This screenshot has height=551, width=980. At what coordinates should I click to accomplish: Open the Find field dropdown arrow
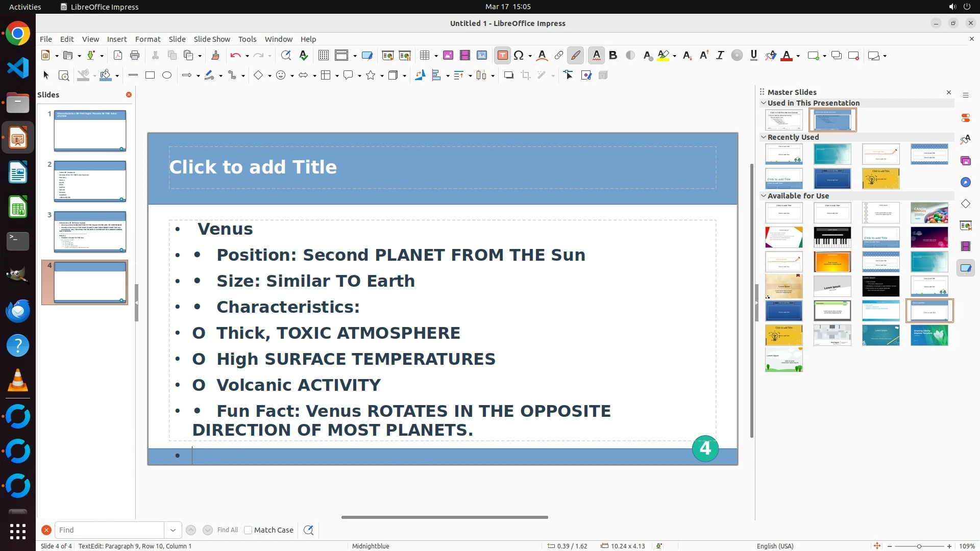pos(173,530)
